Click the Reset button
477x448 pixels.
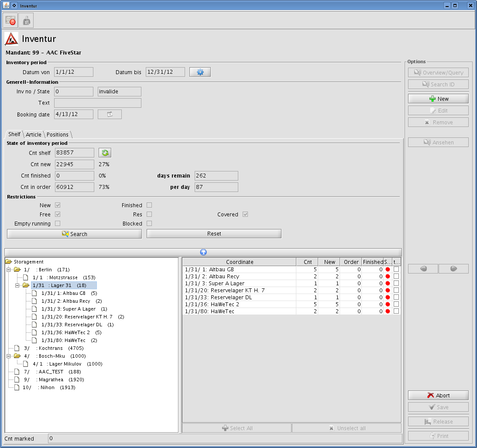(x=214, y=233)
